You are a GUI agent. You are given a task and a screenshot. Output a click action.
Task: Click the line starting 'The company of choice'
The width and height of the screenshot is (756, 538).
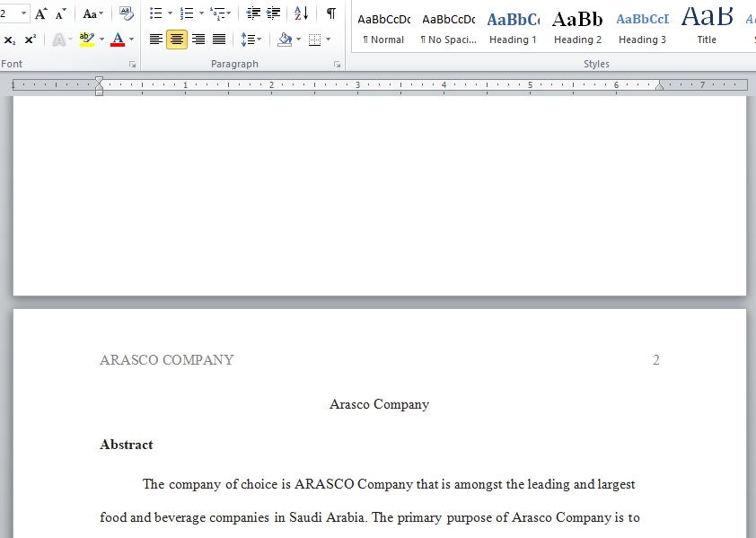click(389, 484)
